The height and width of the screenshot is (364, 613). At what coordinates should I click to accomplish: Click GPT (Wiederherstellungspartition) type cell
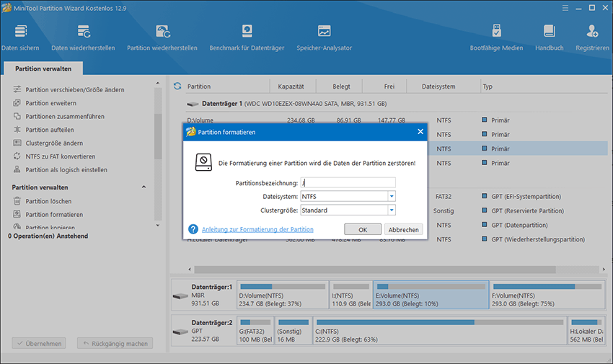538,239
